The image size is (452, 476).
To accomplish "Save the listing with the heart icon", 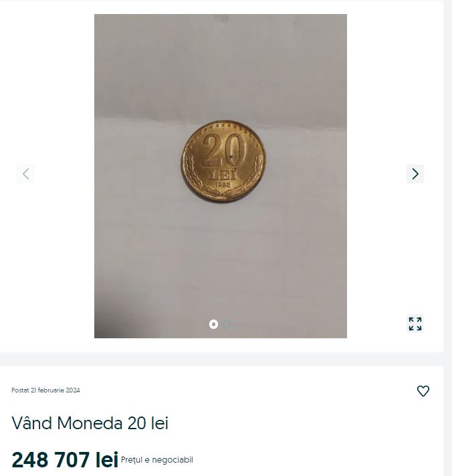I will coord(423,390).
